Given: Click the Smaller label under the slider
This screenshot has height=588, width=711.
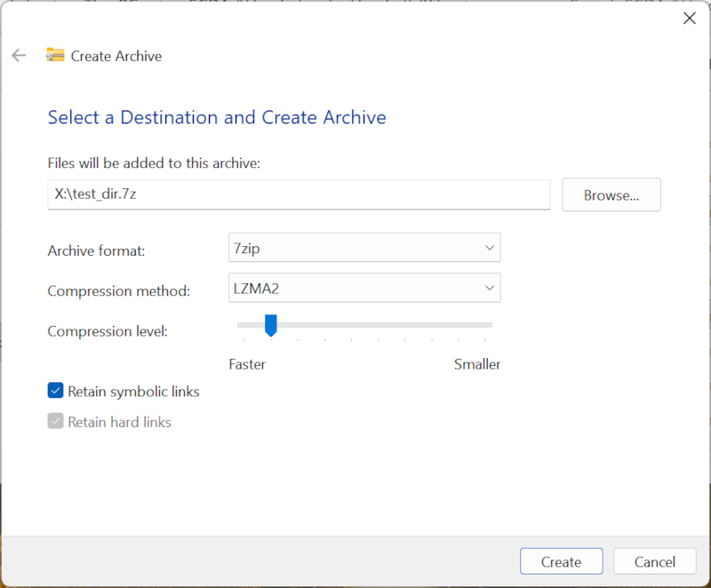Looking at the screenshot, I should click(477, 364).
